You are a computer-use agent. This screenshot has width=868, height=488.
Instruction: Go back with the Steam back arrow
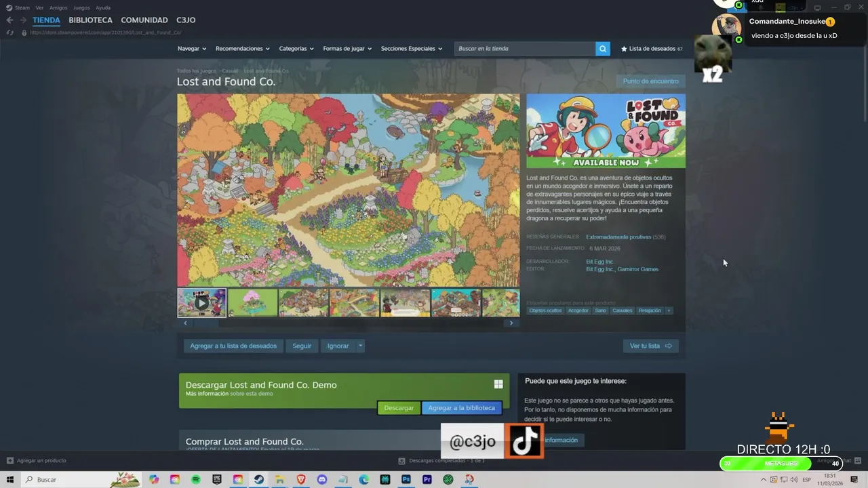tap(9, 20)
